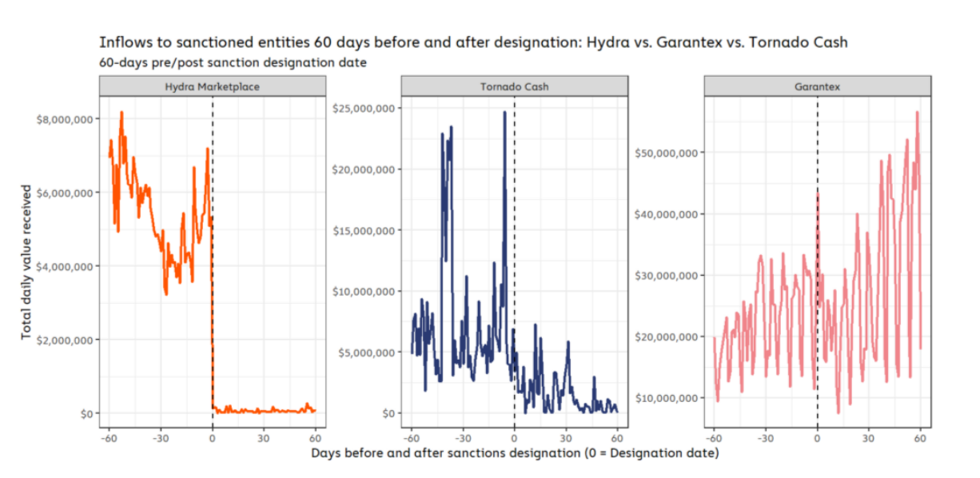Select the '60' x-axis tick under Tornado Cash
Screen dimensions: 980x478
pyautogui.click(x=617, y=438)
